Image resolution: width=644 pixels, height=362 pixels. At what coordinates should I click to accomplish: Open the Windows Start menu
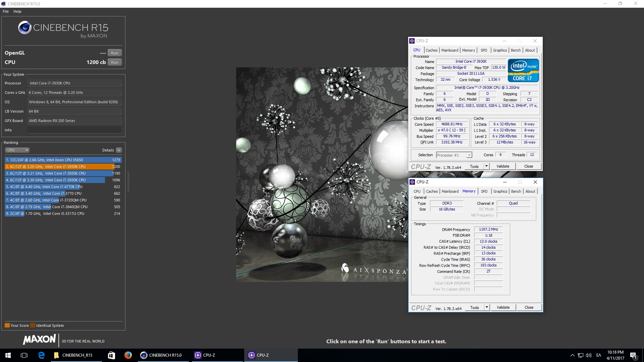click(8, 355)
